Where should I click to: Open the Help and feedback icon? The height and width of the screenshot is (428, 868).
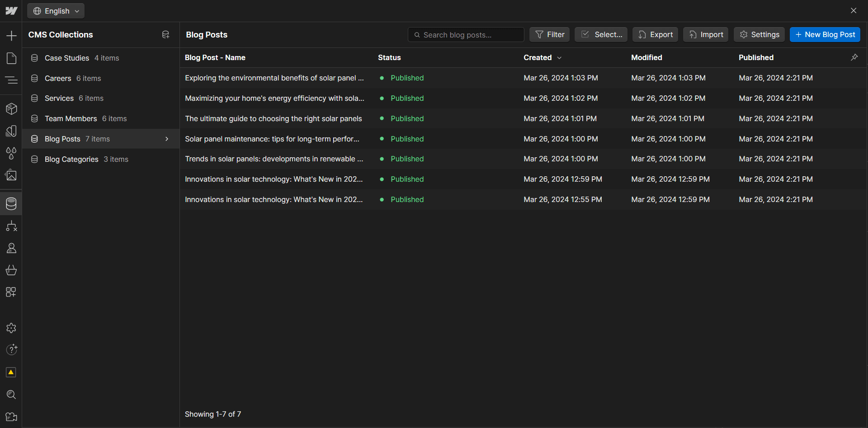pyautogui.click(x=11, y=350)
